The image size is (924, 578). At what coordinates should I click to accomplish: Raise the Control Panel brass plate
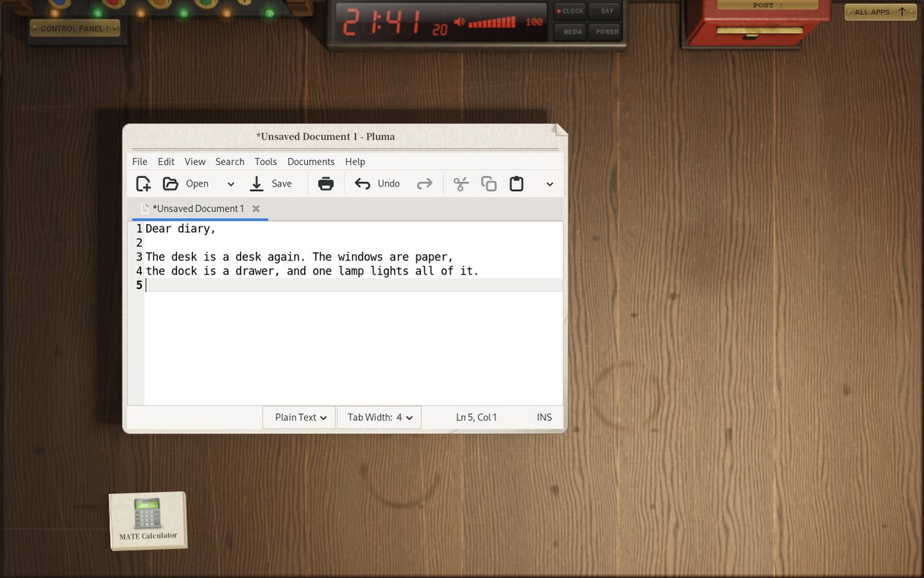[x=75, y=29]
